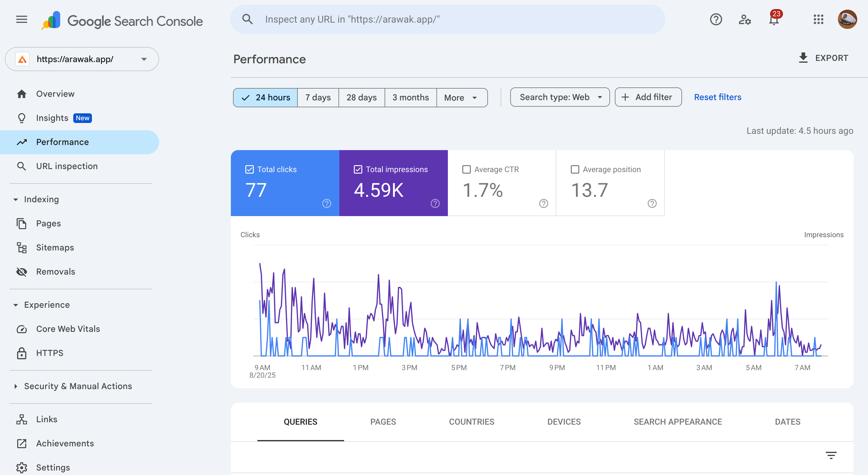Enable the Average position checkbox
The image size is (868, 475).
click(575, 169)
